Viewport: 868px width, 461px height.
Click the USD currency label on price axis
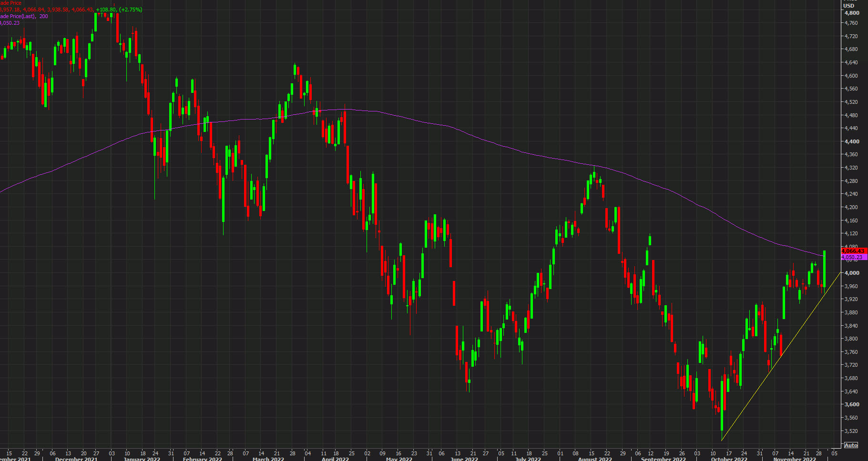click(849, 6)
